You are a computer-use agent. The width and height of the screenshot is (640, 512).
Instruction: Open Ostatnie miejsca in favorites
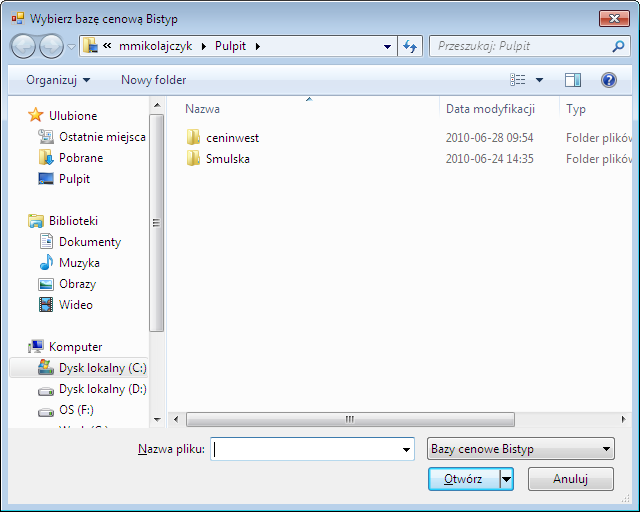tap(102, 137)
